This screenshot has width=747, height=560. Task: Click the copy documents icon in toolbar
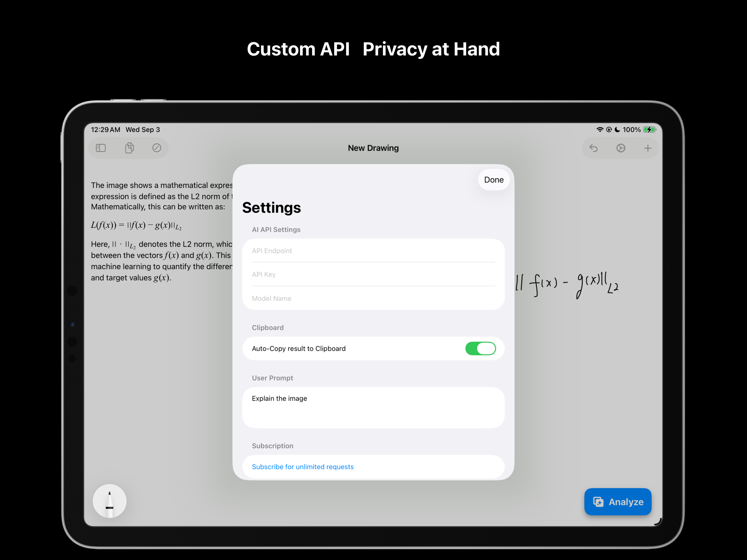[x=129, y=148]
